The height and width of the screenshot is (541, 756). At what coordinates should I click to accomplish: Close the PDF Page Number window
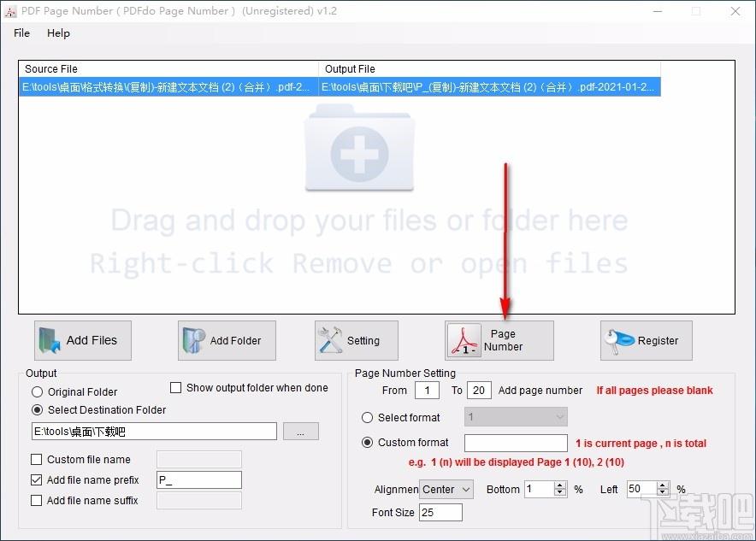point(735,11)
